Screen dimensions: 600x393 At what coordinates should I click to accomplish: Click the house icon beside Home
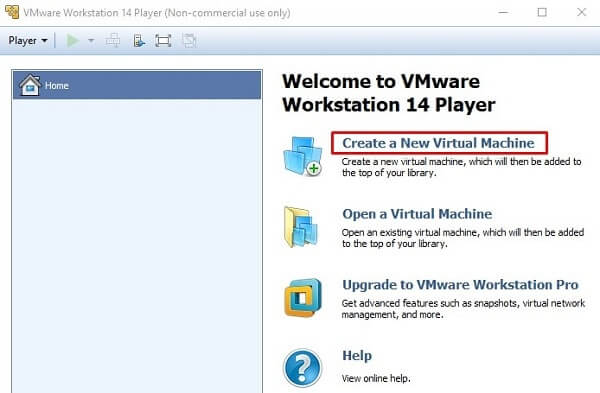(x=30, y=85)
